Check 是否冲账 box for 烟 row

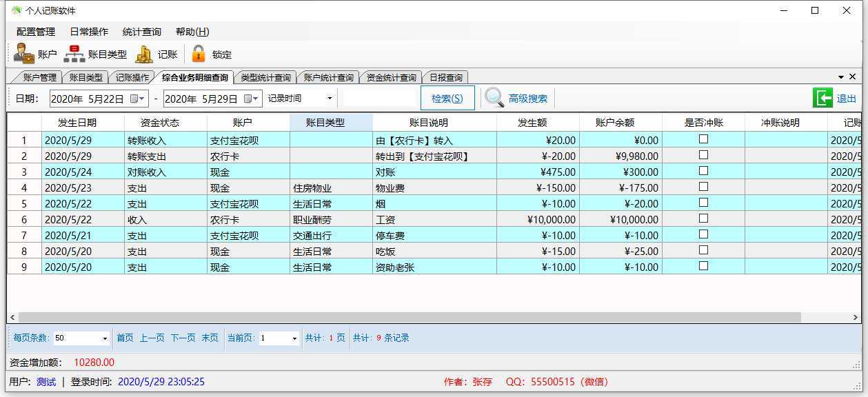coord(703,203)
